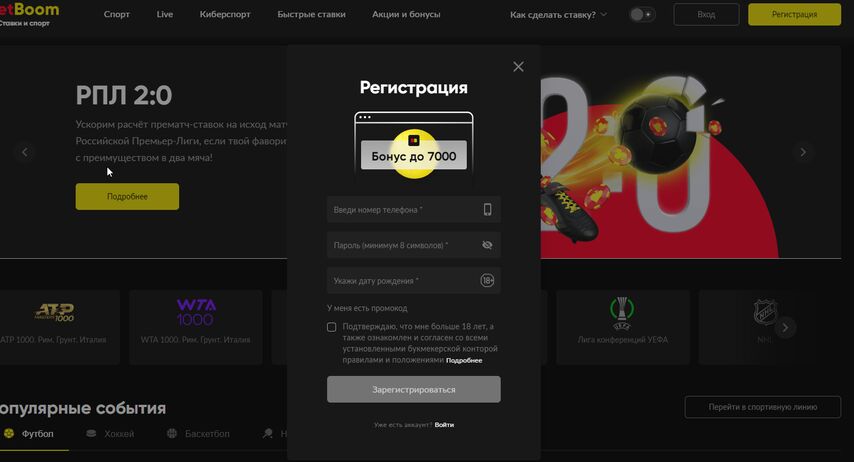
Task: Open the Спорт menu item
Action: pyautogui.click(x=117, y=14)
